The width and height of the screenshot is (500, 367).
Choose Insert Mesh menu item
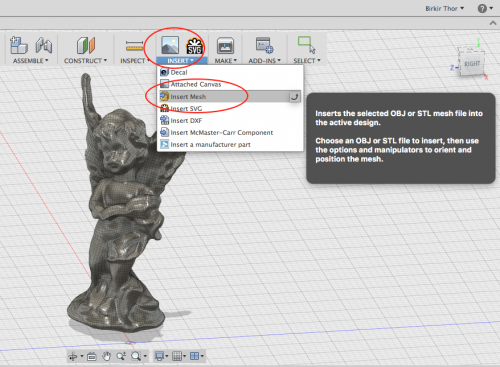point(230,97)
